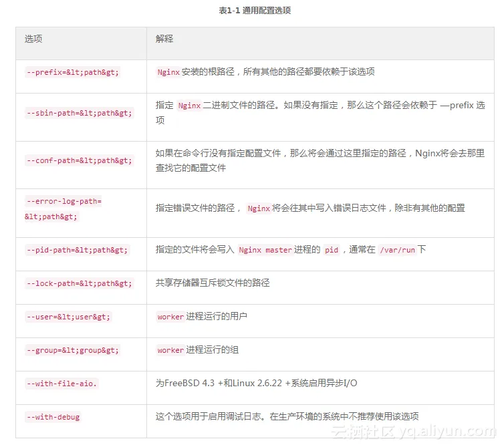This screenshot has width=504, height=447.
Task: Click the --error-log-path option code
Action: coord(64,208)
